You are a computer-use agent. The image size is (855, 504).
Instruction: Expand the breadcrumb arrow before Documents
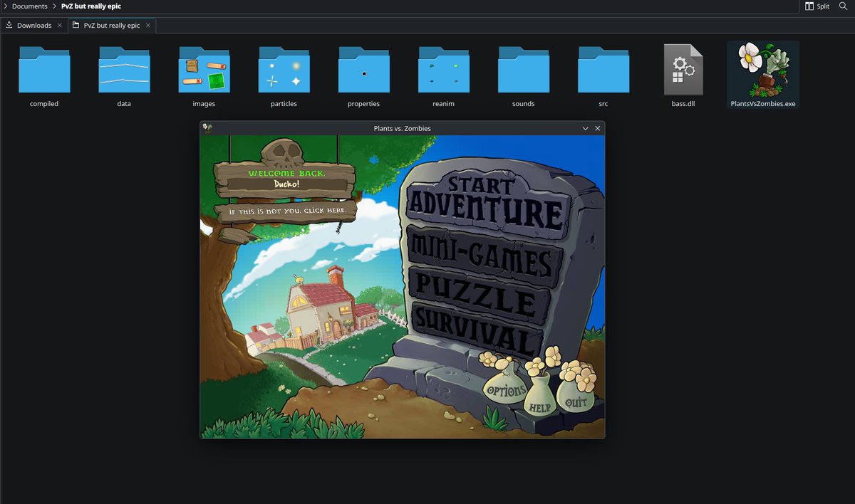[6, 6]
